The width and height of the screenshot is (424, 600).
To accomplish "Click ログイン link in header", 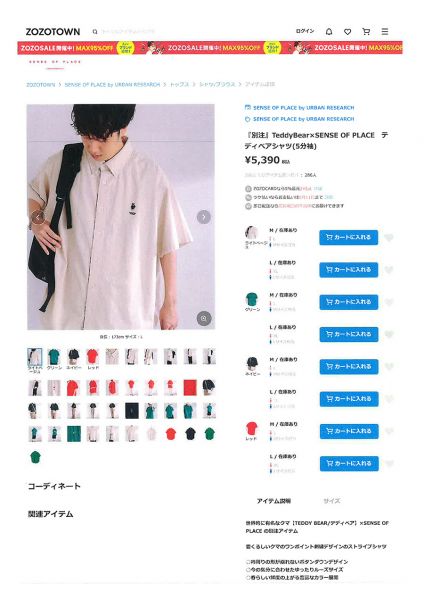I will click(305, 31).
